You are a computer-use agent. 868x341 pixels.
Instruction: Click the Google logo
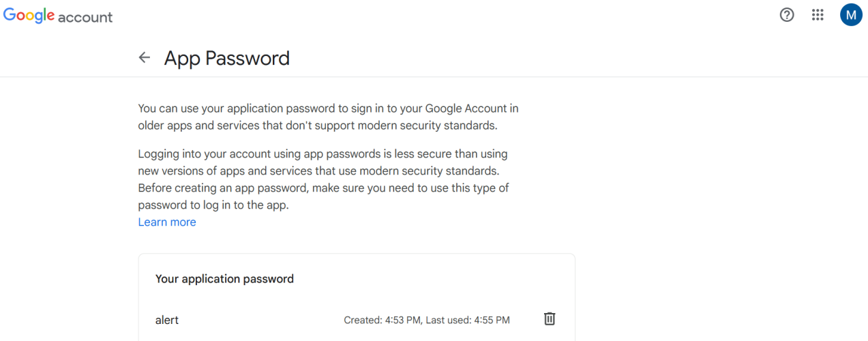[x=29, y=16]
